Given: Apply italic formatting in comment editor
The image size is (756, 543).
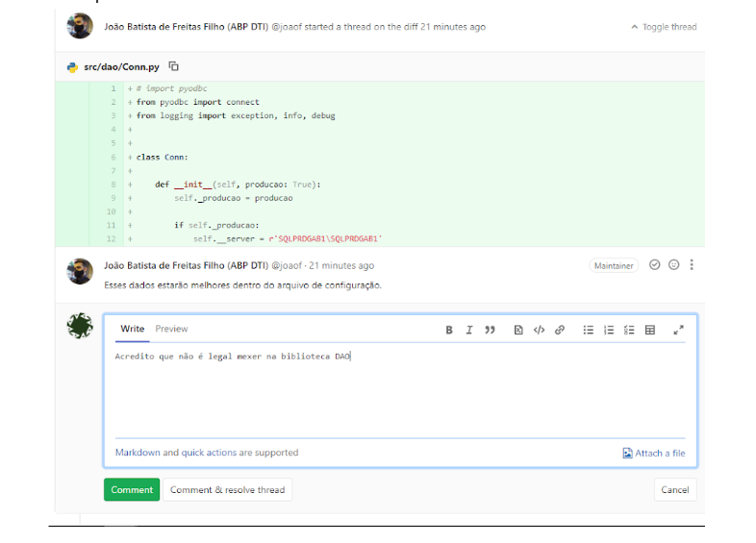Looking at the screenshot, I should 469,330.
